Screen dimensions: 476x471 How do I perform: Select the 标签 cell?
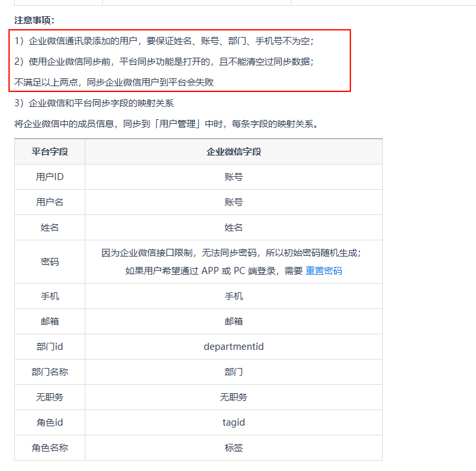coord(233,448)
